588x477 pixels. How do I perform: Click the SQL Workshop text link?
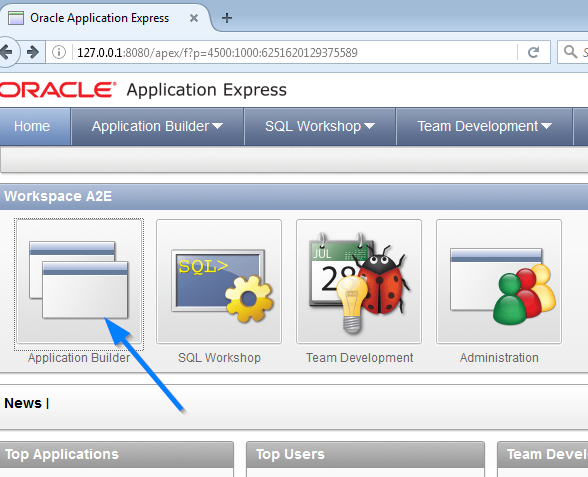(219, 358)
